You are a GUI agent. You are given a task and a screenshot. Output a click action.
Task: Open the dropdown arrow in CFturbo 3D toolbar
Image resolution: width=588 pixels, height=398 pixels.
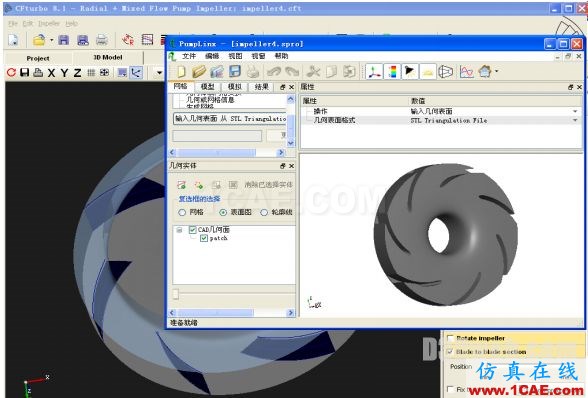[x=159, y=72]
